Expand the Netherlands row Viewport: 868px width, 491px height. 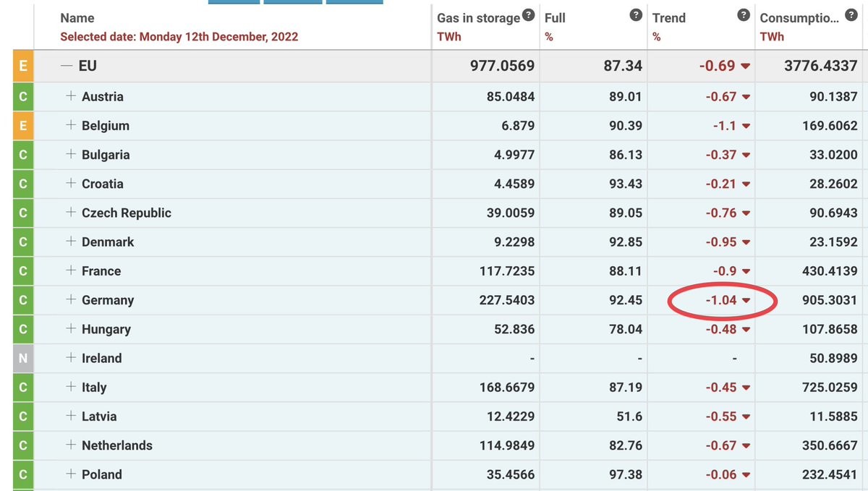pyautogui.click(x=71, y=445)
